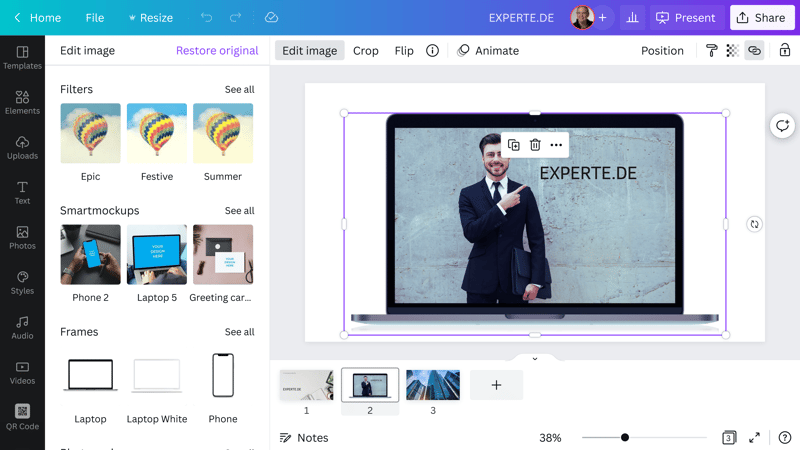Duplicate the selected image element
800x450 pixels.
(x=514, y=145)
